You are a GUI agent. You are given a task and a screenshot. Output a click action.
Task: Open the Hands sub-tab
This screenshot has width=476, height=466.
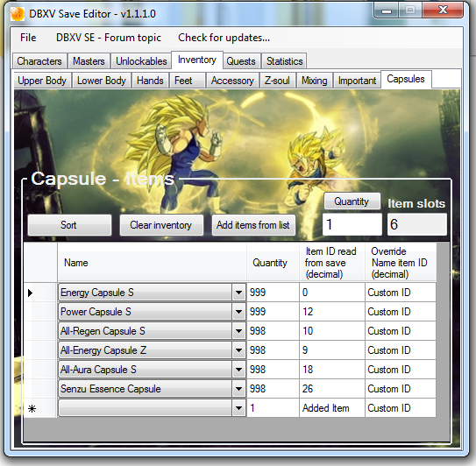150,81
